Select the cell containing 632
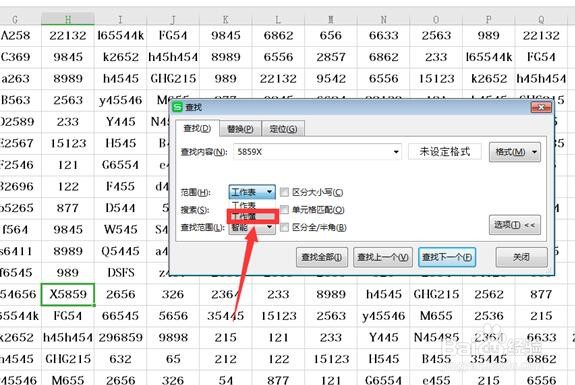 point(120,359)
